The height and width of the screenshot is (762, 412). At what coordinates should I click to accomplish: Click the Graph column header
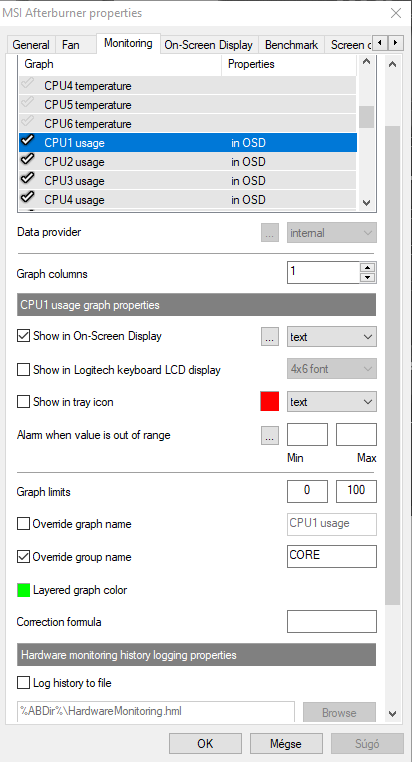pyautogui.click(x=120, y=64)
